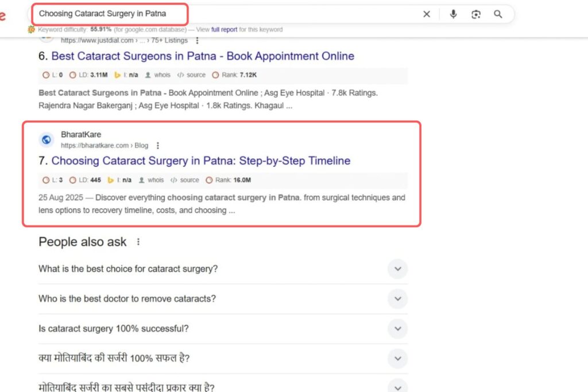
Task: Click the "full report" keyword difficulty link
Action: click(x=225, y=29)
